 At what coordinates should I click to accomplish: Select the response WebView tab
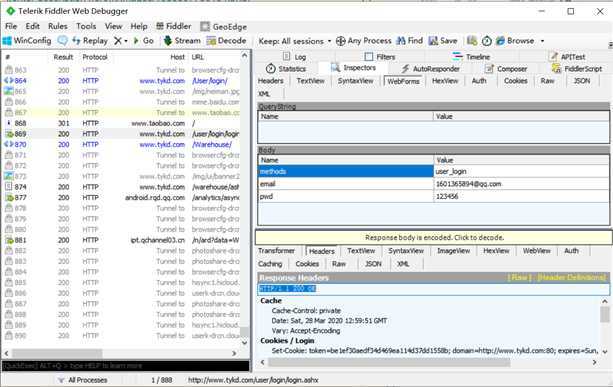click(537, 251)
